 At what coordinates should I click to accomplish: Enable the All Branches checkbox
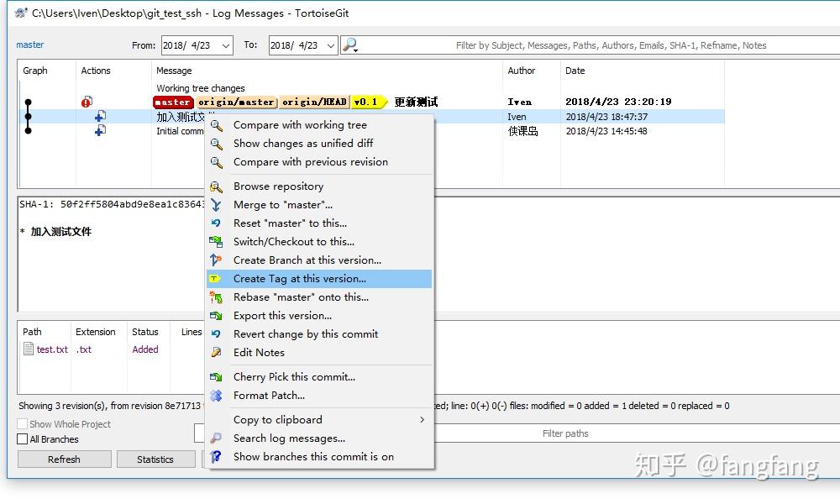(x=23, y=439)
